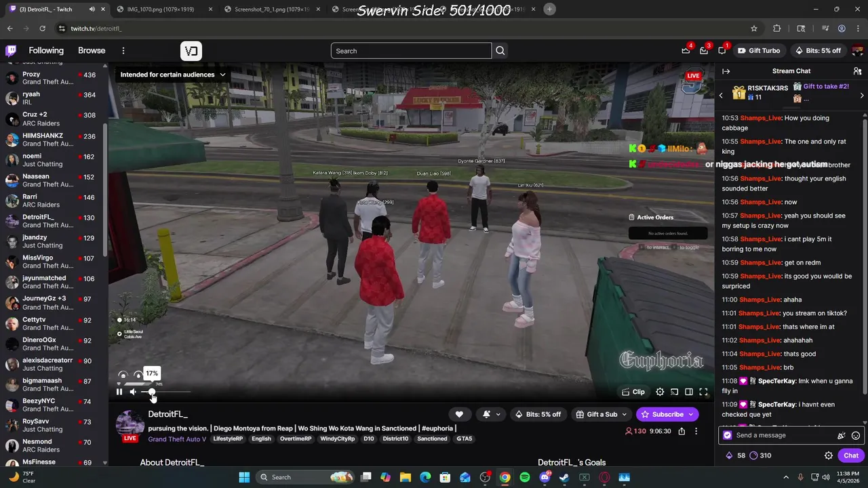Screen dimensions: 868x488
Task: Click the magnifier search button
Action: [x=500, y=51]
